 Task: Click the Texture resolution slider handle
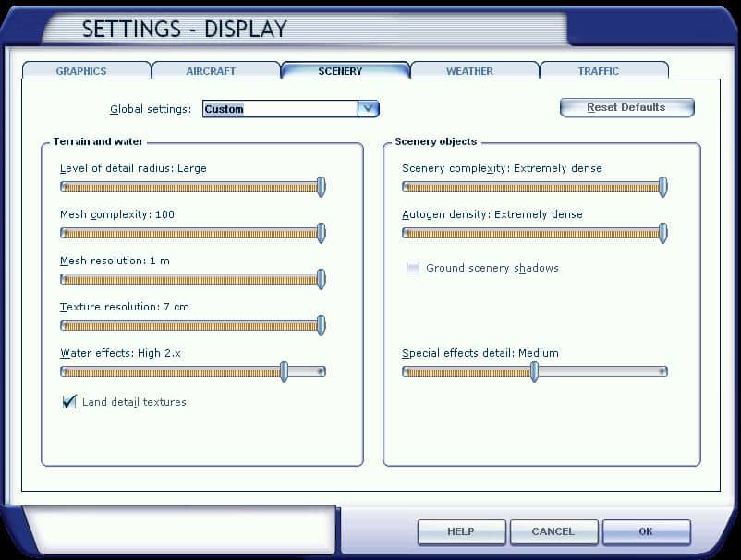tap(321, 325)
